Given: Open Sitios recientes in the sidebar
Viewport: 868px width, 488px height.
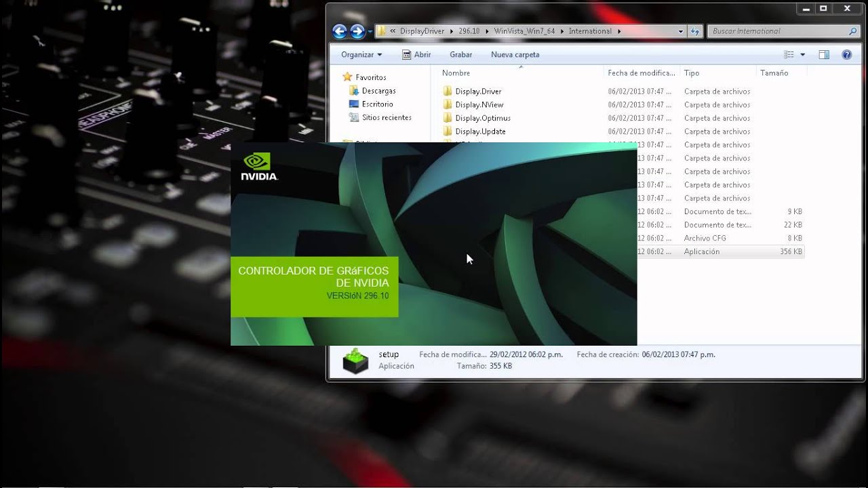Looking at the screenshot, I should click(x=387, y=118).
